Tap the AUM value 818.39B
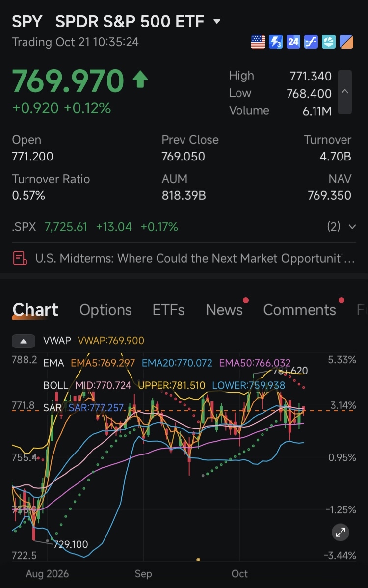Image resolution: width=368 pixels, height=588 pixels. pos(184,195)
